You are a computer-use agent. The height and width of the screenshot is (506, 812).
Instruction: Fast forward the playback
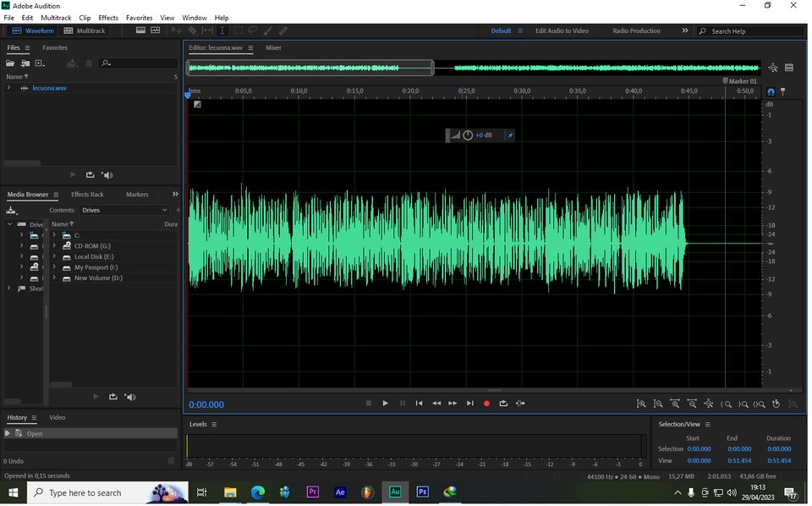click(453, 404)
